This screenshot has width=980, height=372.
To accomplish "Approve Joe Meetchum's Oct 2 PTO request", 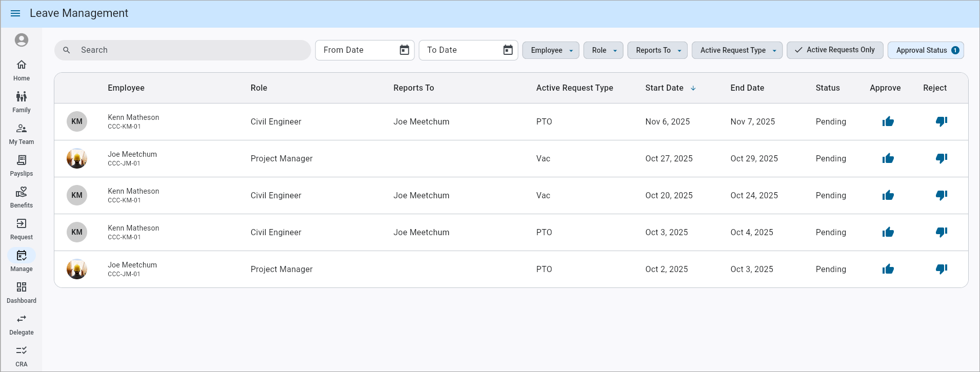I will (x=888, y=269).
